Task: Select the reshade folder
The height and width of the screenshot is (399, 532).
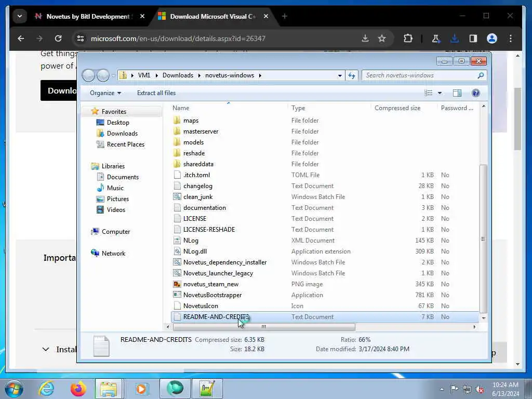Action: coord(194,153)
